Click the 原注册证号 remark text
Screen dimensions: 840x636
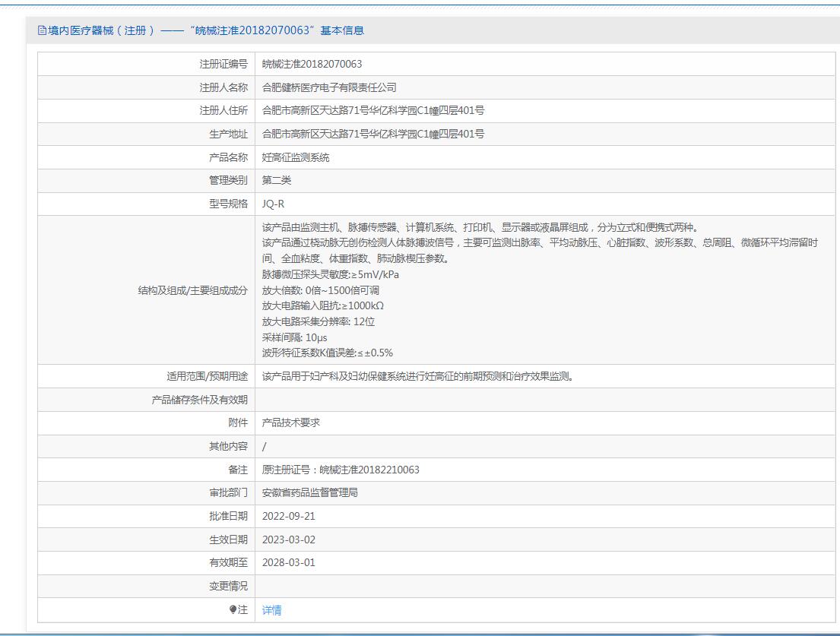pos(341,470)
